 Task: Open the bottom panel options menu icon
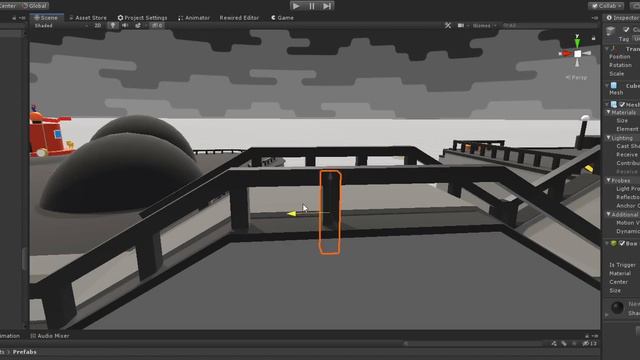[x=594, y=336]
